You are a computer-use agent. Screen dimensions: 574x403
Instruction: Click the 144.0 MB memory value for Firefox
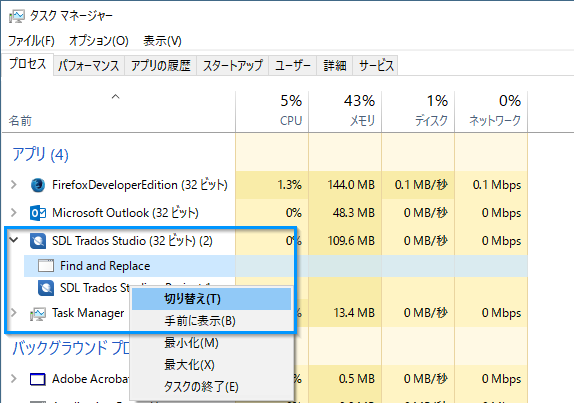(351, 185)
